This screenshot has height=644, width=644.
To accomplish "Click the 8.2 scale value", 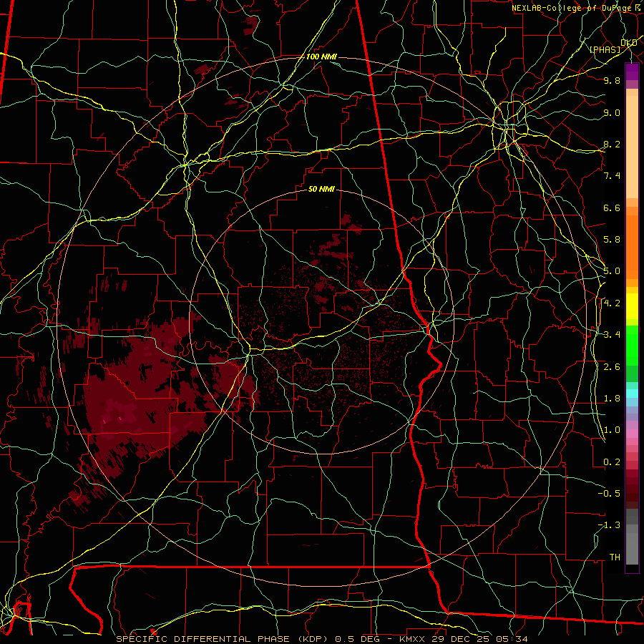I will tap(612, 144).
